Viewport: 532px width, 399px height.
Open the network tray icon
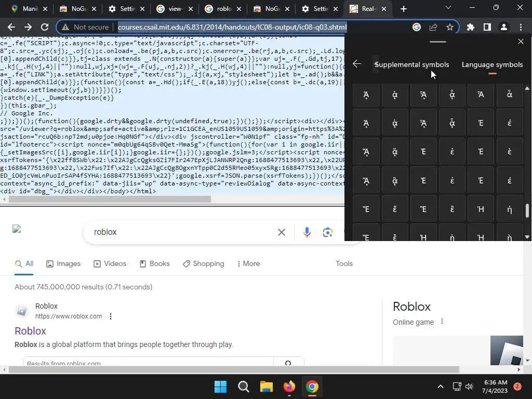point(457,387)
